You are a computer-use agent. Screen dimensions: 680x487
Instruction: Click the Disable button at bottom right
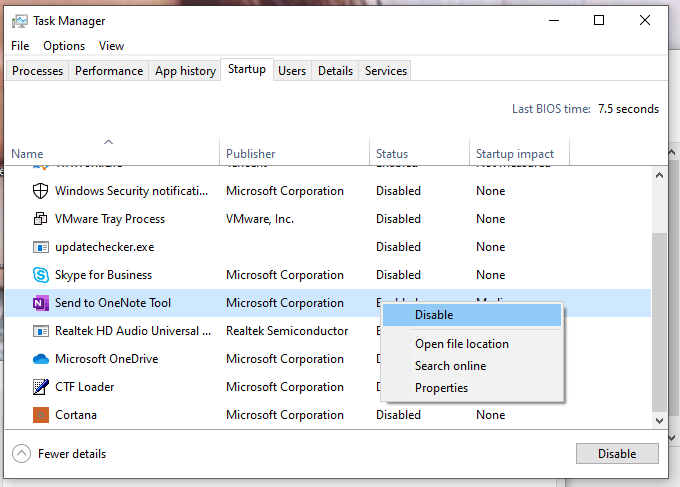[x=617, y=454]
